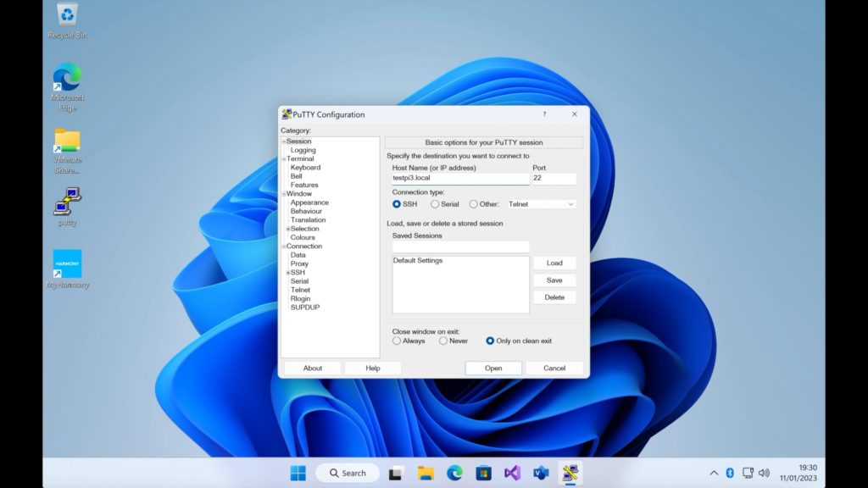Select the Serial connection type
The image size is (868, 488).
point(435,204)
